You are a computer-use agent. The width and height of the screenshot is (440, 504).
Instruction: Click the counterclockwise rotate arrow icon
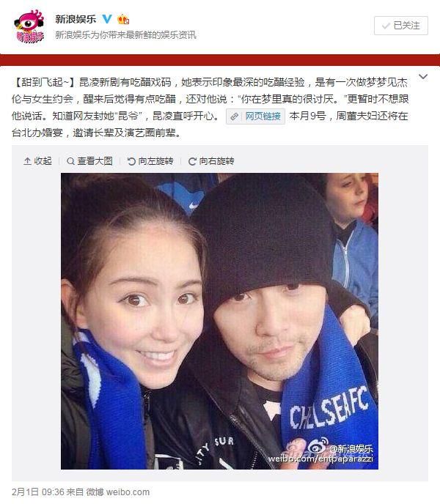(131, 161)
